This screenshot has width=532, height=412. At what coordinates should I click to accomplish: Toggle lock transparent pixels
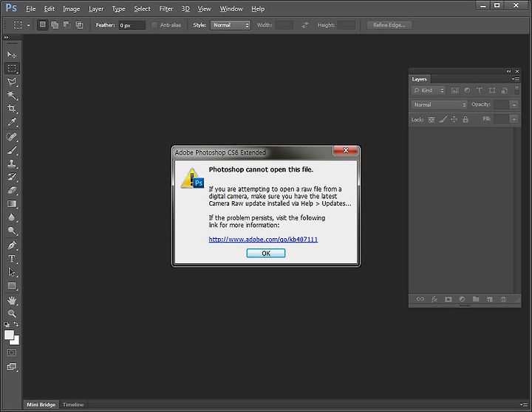(x=432, y=120)
